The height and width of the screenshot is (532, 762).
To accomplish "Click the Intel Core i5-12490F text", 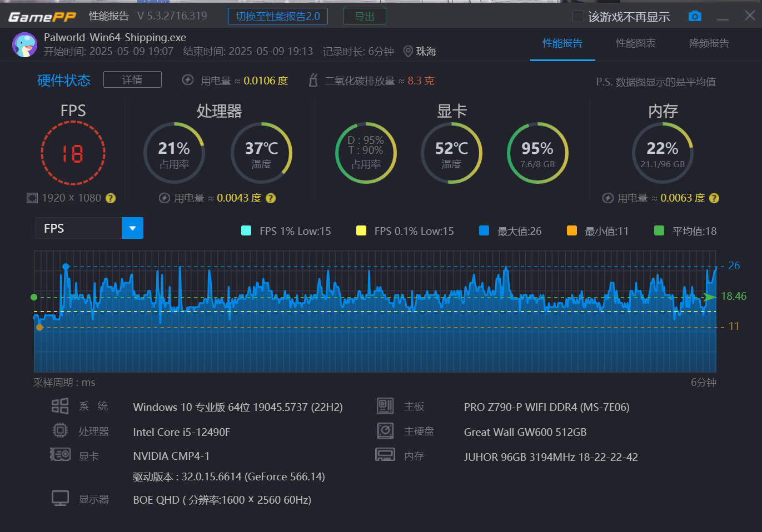I will (182, 432).
